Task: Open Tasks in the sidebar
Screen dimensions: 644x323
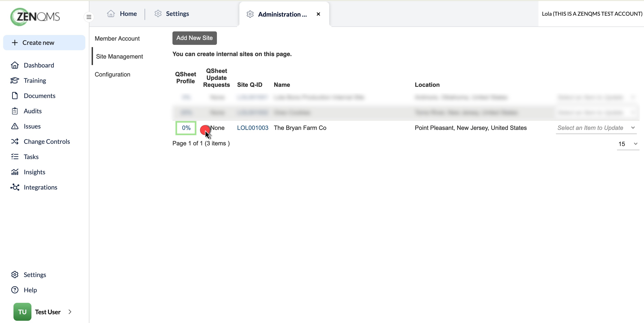Action: pyautogui.click(x=31, y=157)
